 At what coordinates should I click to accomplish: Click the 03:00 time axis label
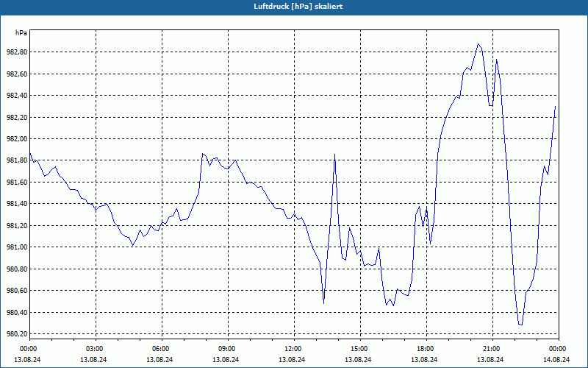96,348
